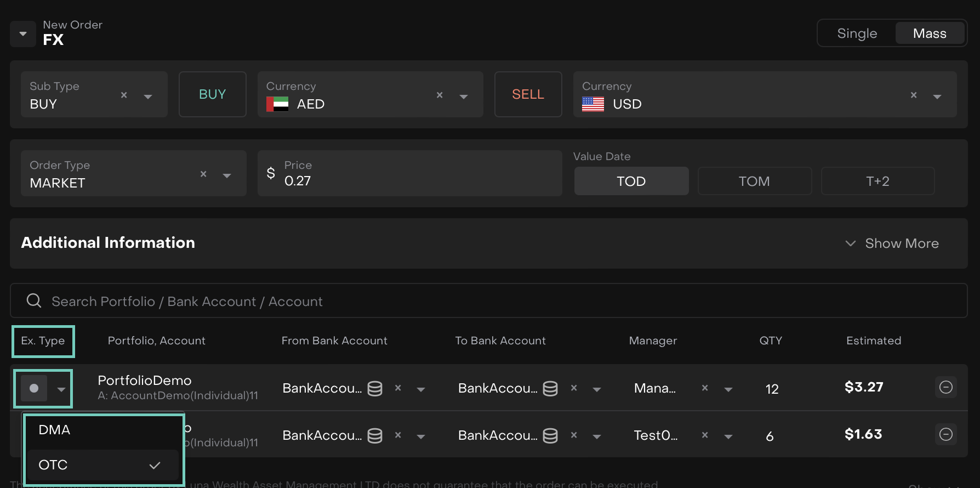
Task: Clear Manager field in the TestO row
Action: [x=705, y=435]
